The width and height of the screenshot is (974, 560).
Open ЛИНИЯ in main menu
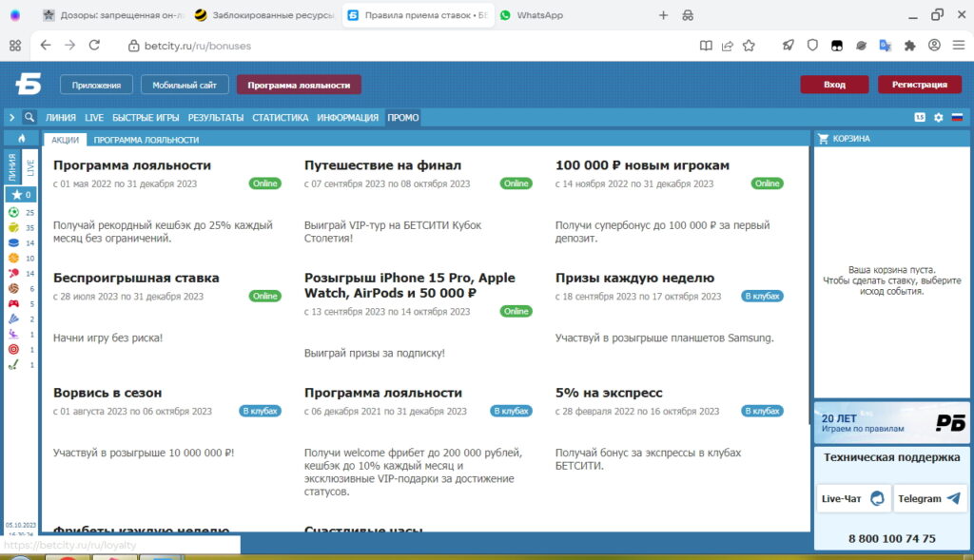(x=60, y=117)
